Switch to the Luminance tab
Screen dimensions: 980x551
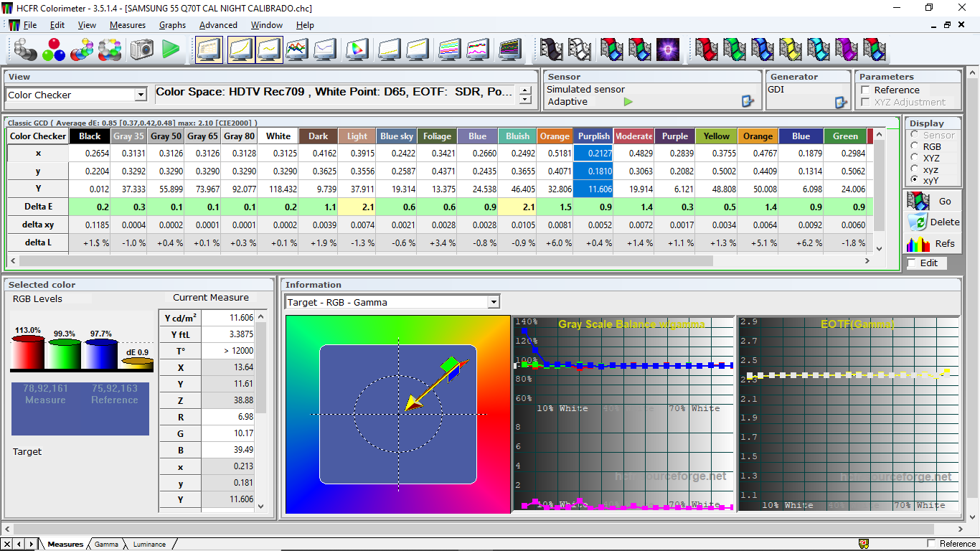pos(149,544)
